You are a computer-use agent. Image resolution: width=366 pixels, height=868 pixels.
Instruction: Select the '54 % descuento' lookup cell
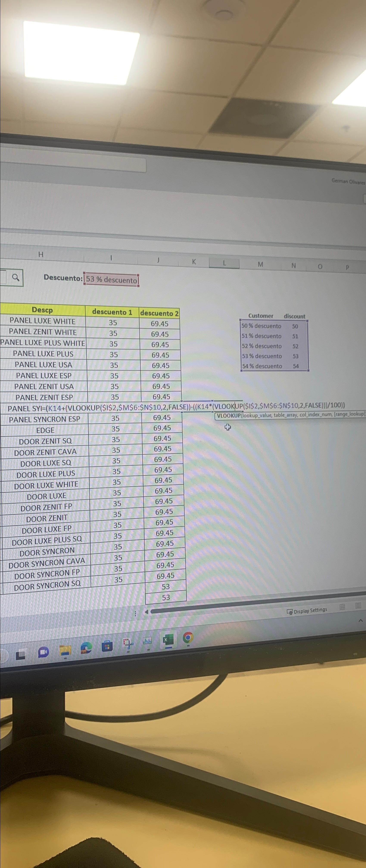point(262,366)
